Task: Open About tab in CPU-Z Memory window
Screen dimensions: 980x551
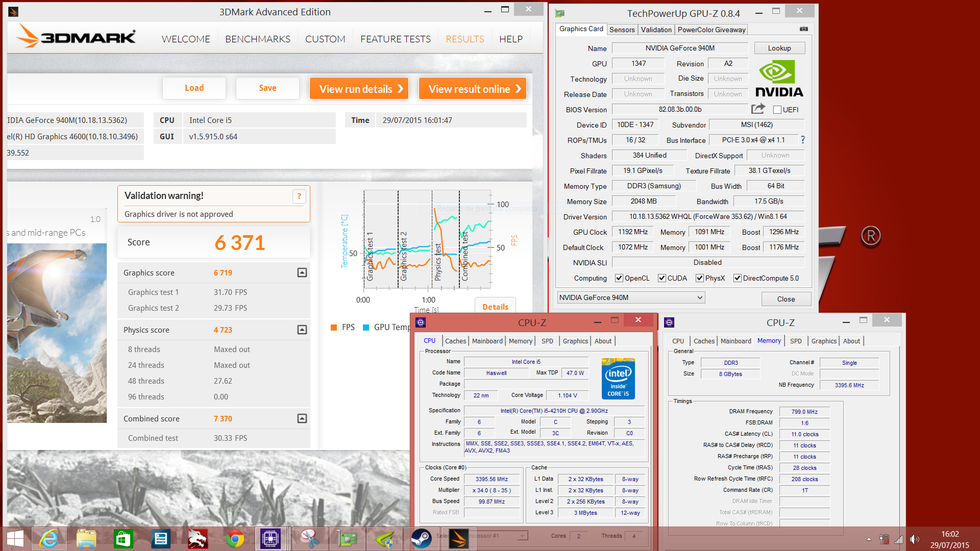Action: (851, 341)
